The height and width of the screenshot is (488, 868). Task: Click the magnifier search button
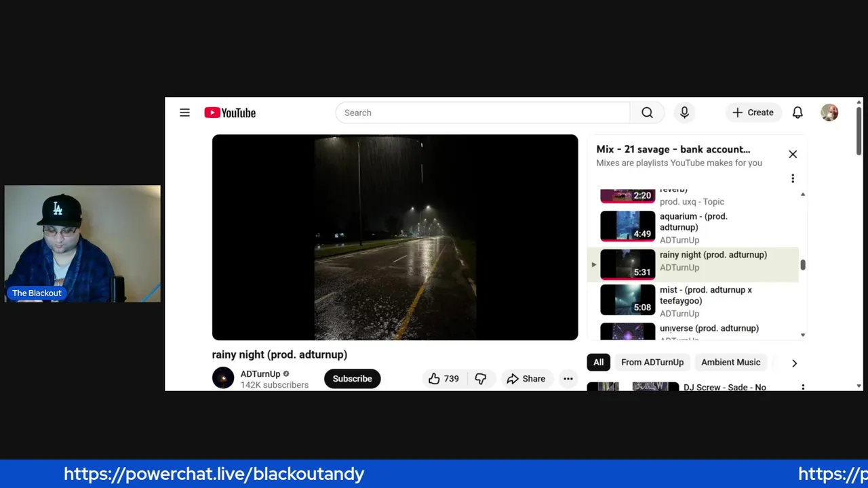[647, 113]
